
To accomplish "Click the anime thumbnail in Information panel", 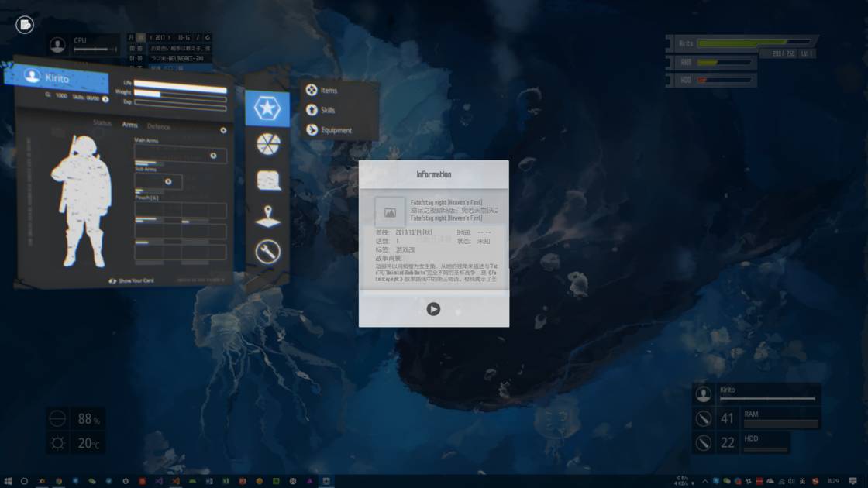I will pyautogui.click(x=390, y=211).
